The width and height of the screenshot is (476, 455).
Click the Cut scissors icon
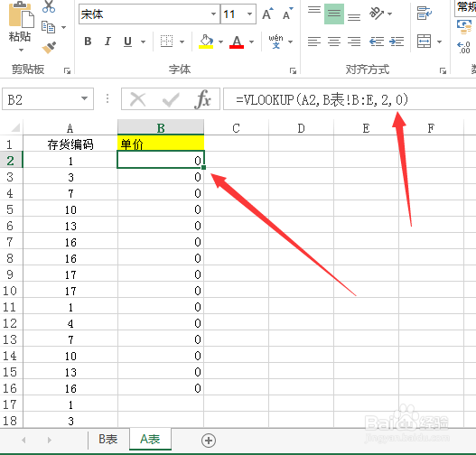[49, 6]
